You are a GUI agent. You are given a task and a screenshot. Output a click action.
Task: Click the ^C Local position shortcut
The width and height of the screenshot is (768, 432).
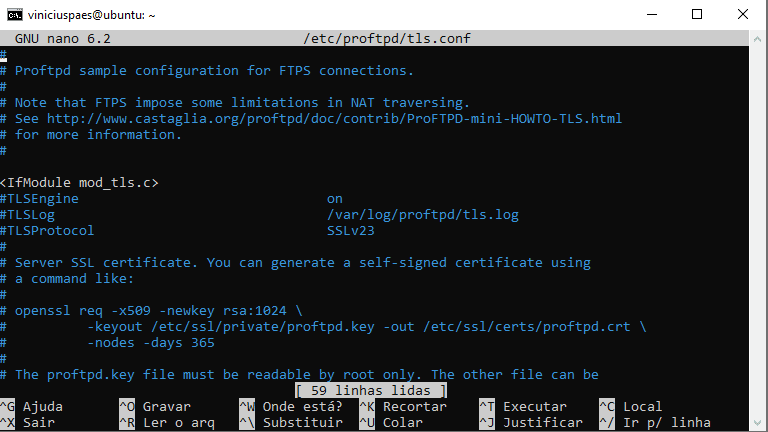(631, 407)
